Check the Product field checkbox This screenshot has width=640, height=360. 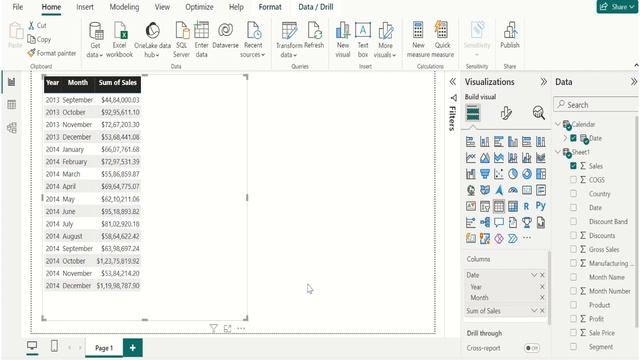(x=573, y=304)
